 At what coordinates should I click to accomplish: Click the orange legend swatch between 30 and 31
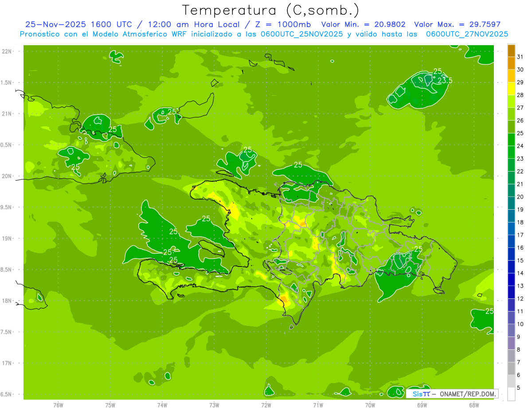(512, 63)
